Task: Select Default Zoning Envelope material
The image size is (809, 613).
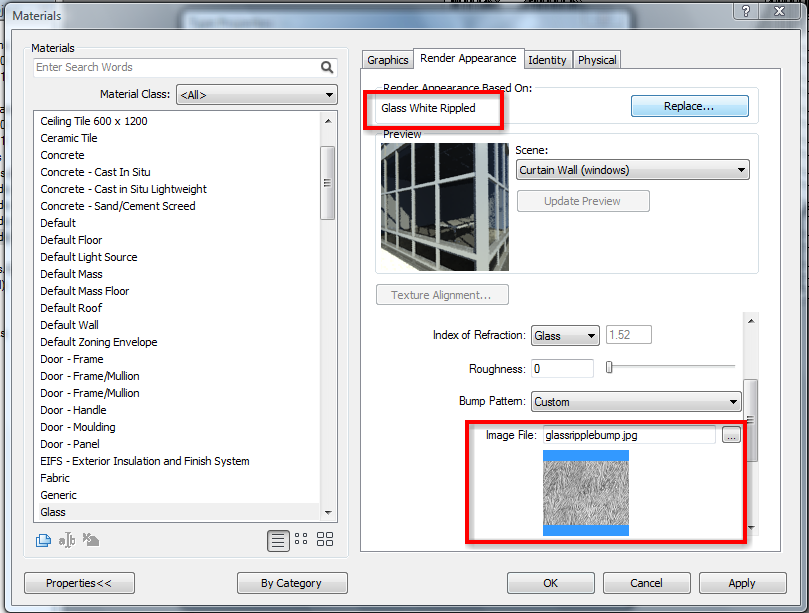Action: [99, 342]
